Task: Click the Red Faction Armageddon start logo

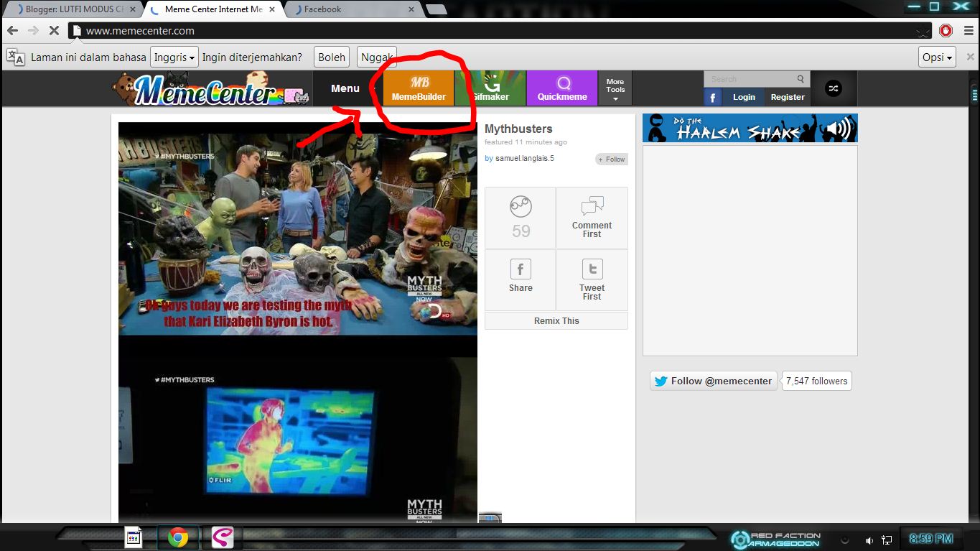Action: pos(775,540)
